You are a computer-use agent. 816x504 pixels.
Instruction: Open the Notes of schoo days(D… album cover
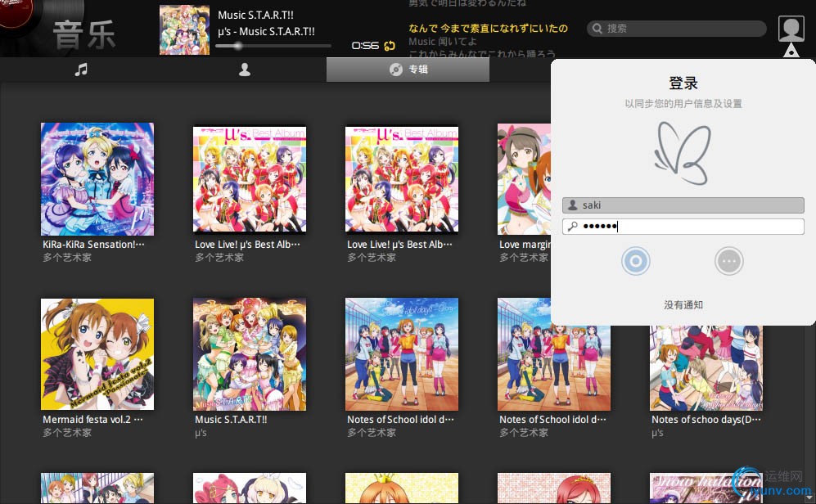pos(706,367)
